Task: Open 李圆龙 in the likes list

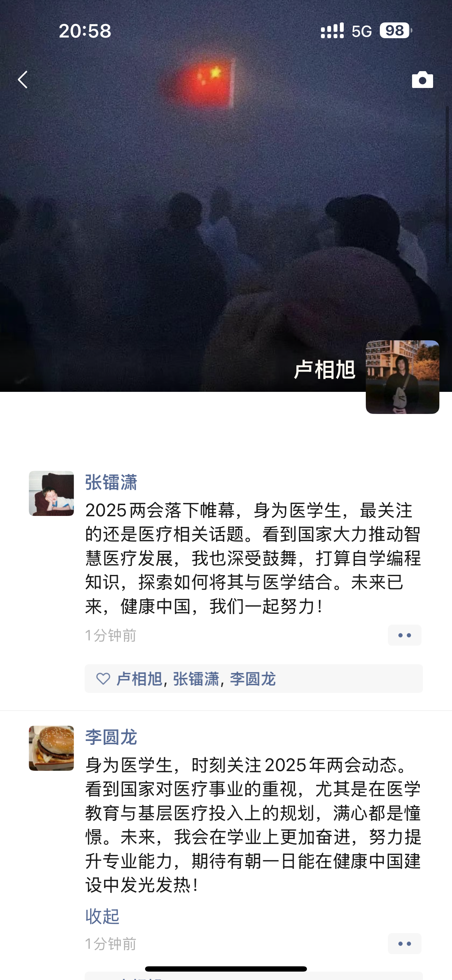Action: coord(253,679)
